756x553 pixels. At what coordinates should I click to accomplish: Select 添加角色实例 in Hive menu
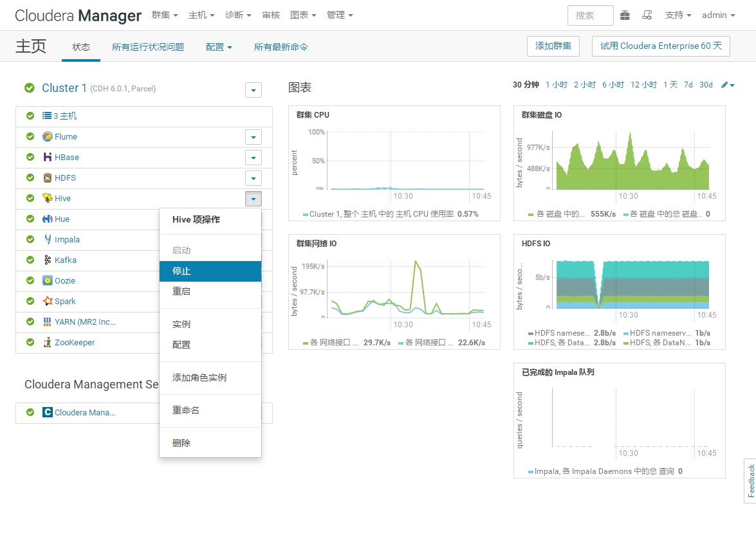tap(210, 377)
